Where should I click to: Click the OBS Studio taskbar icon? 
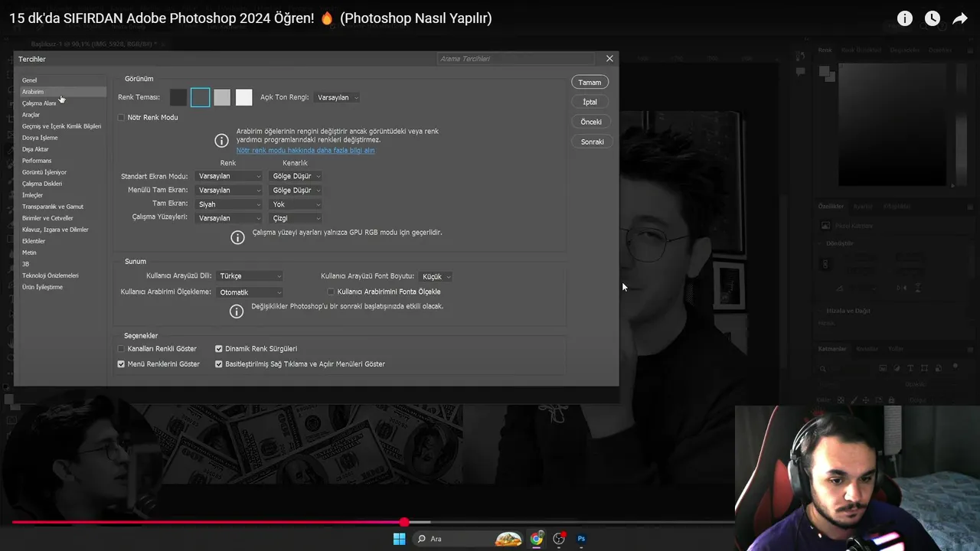tap(559, 539)
